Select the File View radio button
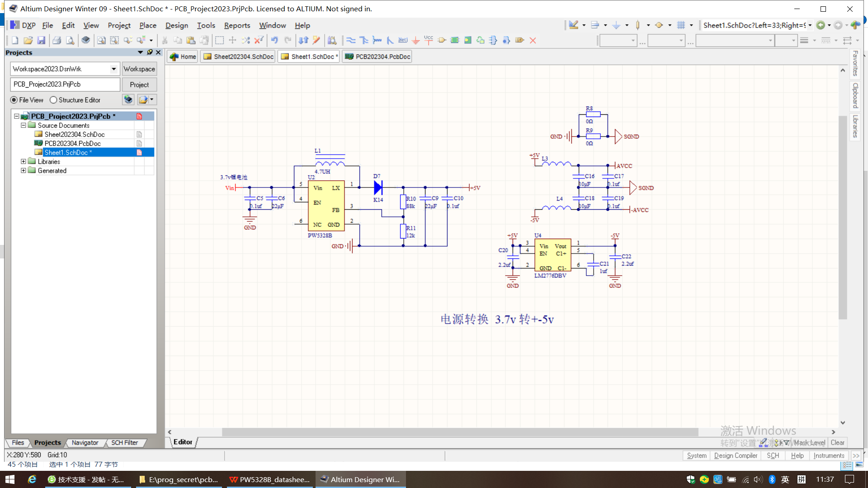This screenshot has height=488, width=868. [x=14, y=100]
